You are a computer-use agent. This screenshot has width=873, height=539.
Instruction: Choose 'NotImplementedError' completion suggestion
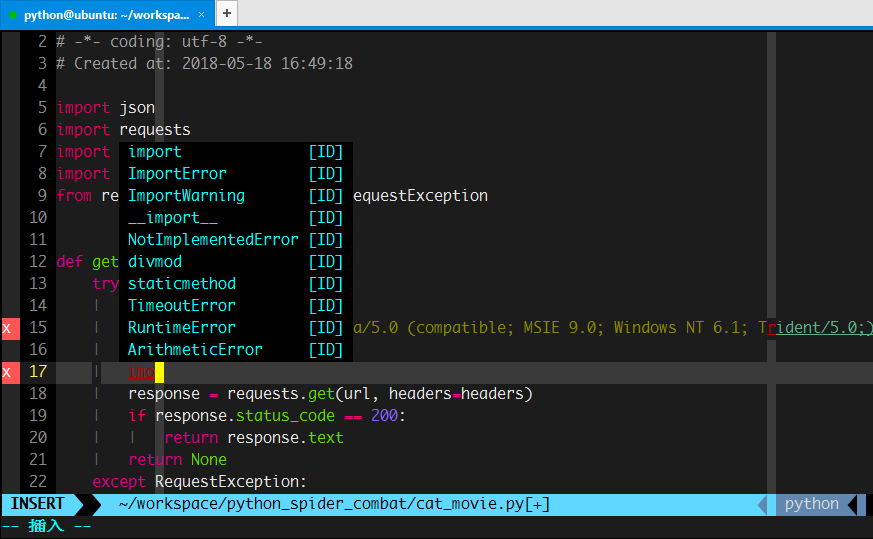236,239
